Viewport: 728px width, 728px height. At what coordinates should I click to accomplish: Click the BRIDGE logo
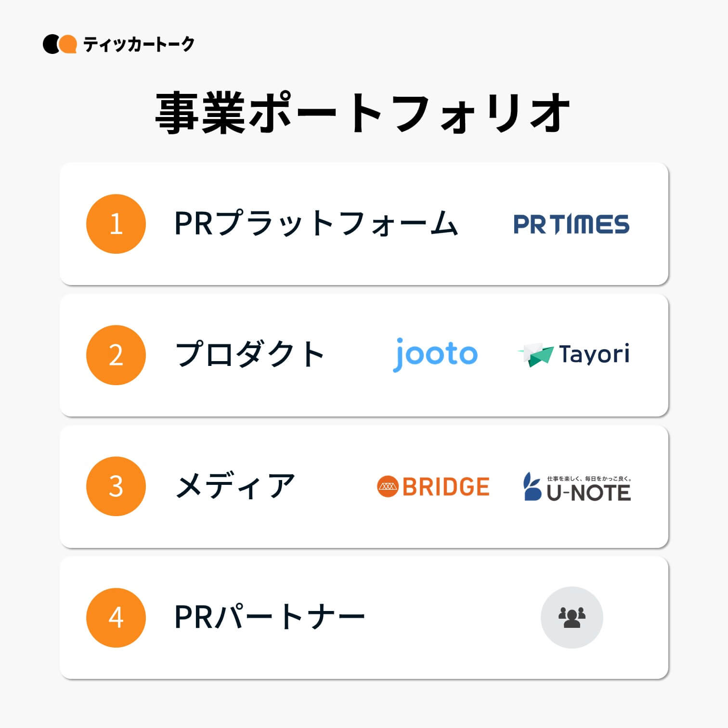point(433,486)
